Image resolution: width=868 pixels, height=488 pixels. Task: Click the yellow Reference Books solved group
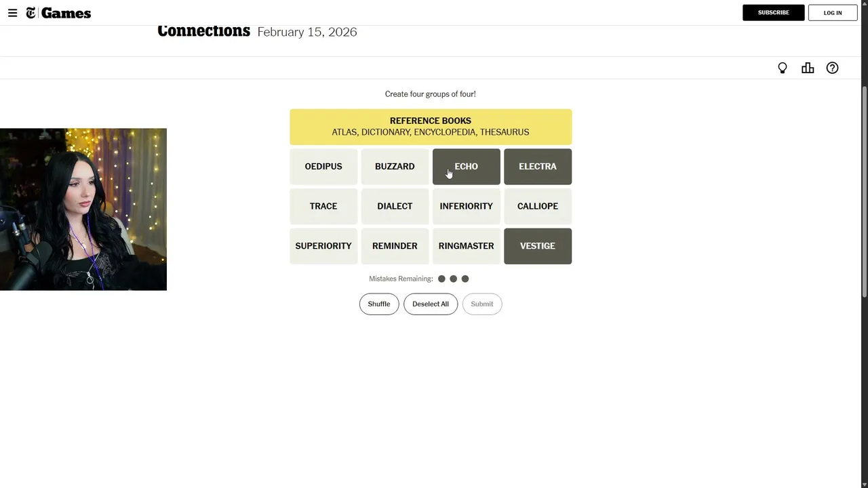point(431,127)
